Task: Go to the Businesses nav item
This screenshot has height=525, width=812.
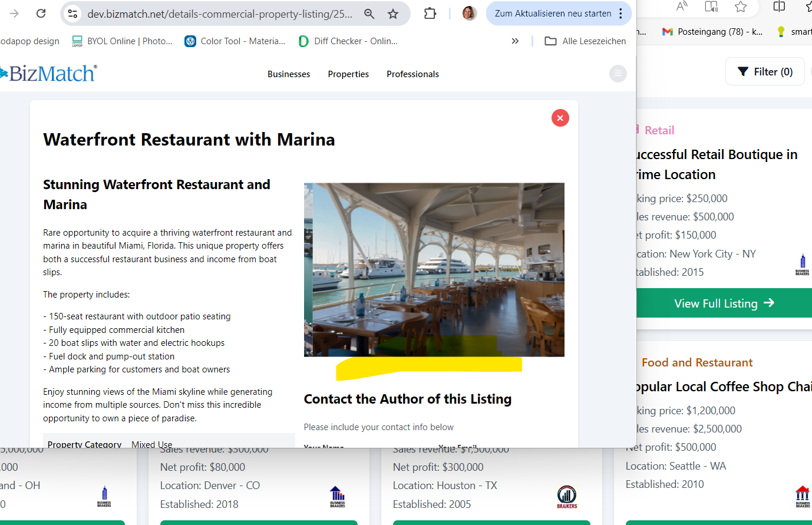Action: [289, 74]
